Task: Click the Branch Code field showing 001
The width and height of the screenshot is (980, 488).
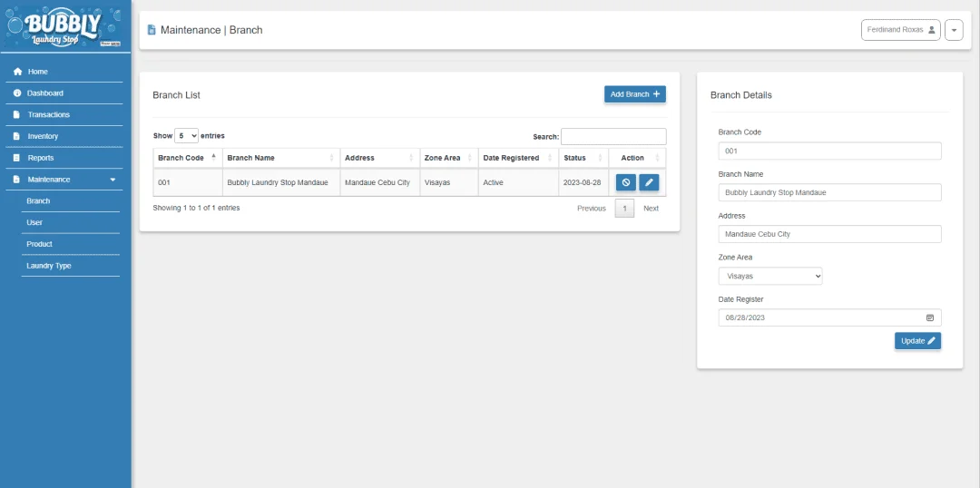Action: click(829, 151)
